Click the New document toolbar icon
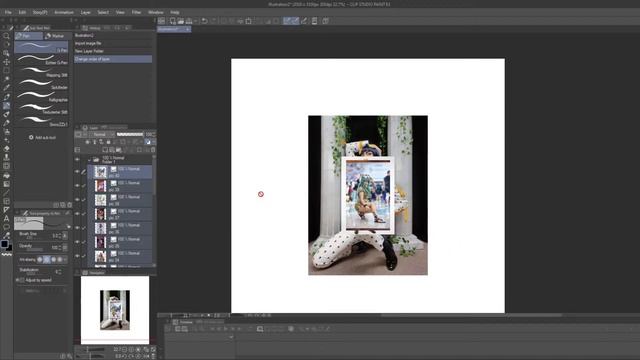The width and height of the screenshot is (640, 360). click(x=173, y=21)
